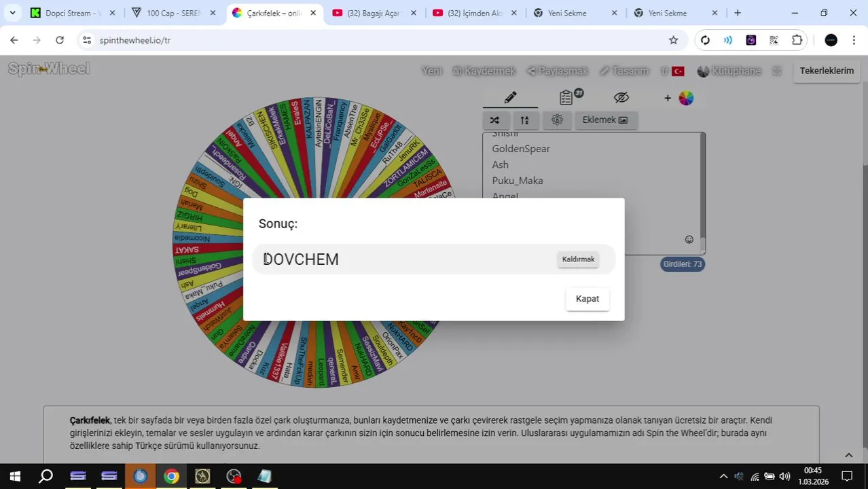Open Chrome from the taskbar
Image resolution: width=868 pixels, height=489 pixels.
click(x=171, y=476)
